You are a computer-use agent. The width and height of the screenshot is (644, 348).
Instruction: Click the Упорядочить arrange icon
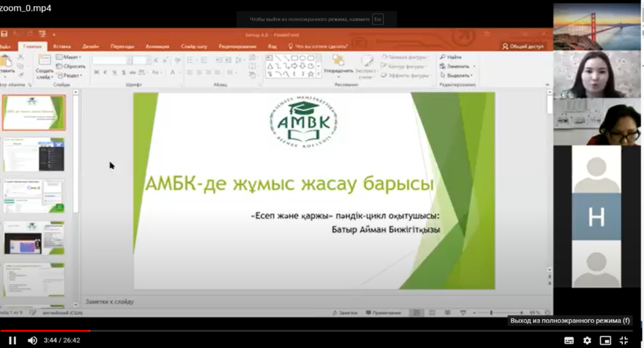click(x=338, y=62)
